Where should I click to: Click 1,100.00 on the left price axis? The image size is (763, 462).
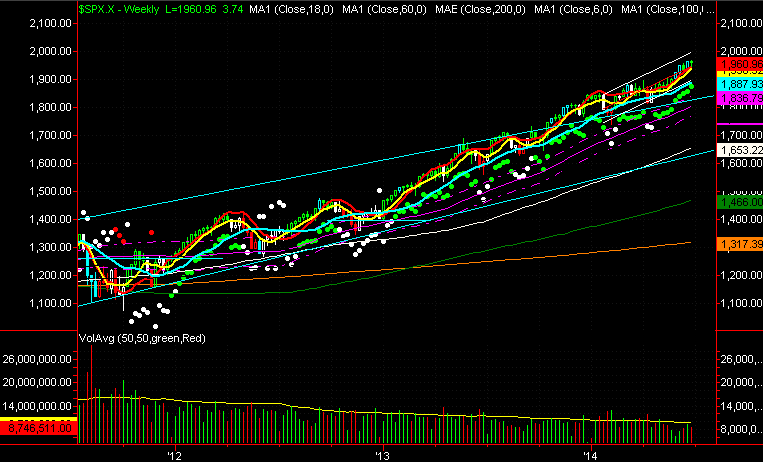[x=51, y=303]
